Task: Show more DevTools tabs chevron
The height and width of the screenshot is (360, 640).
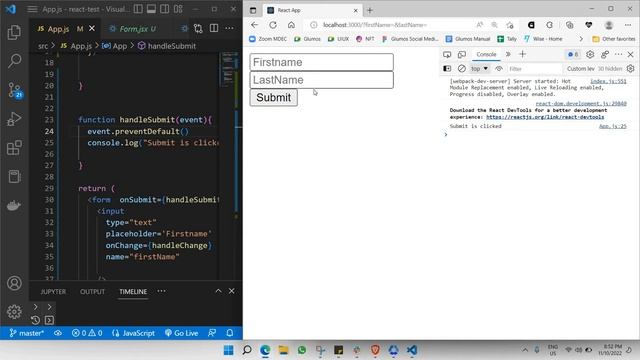Action: (508, 54)
